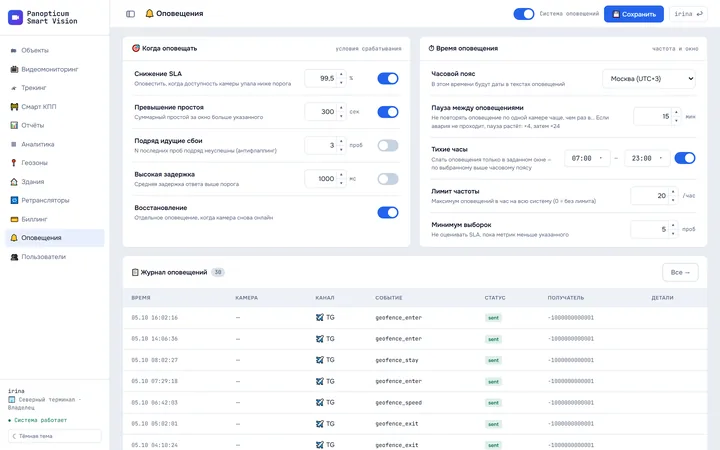Viewport: 720px width, 450px height.
Task: Click the irina logout button
Action: tap(688, 14)
